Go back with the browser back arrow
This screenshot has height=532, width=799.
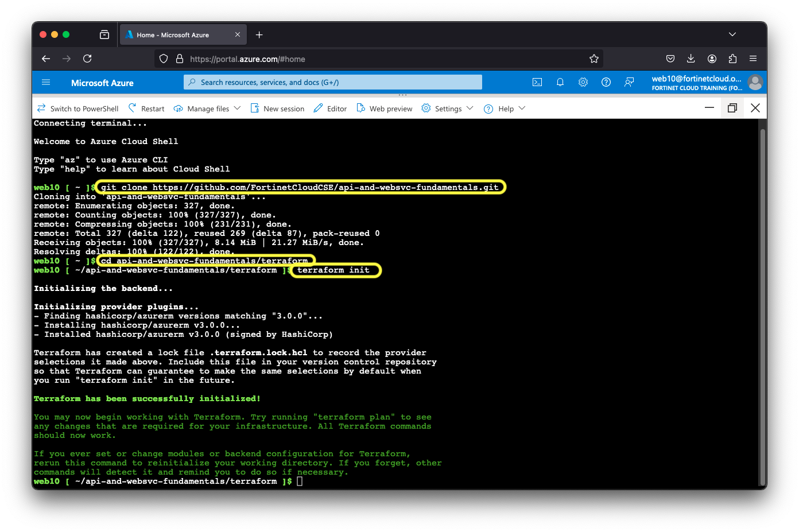point(46,59)
